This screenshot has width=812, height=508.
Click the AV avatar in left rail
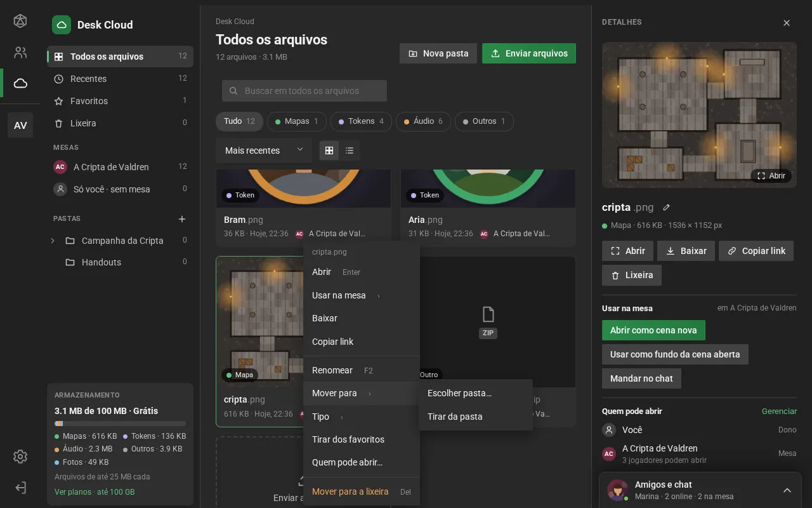pyautogui.click(x=20, y=125)
